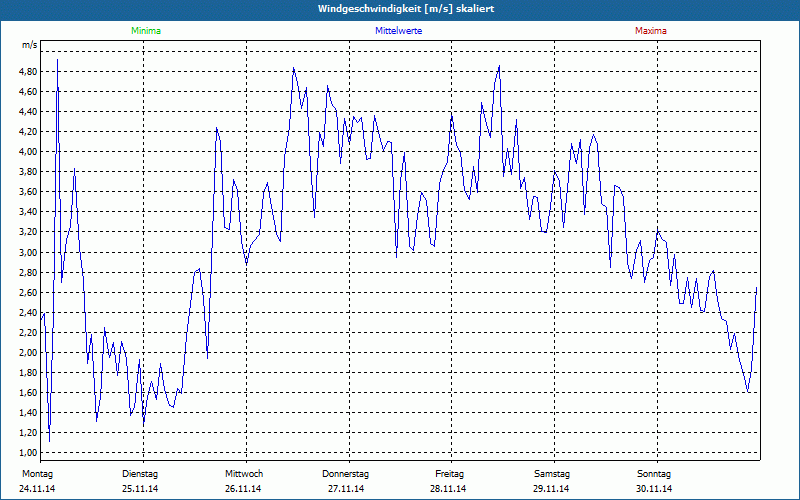
Task: Click the Mittelwerte legend label
Action: pos(398,31)
